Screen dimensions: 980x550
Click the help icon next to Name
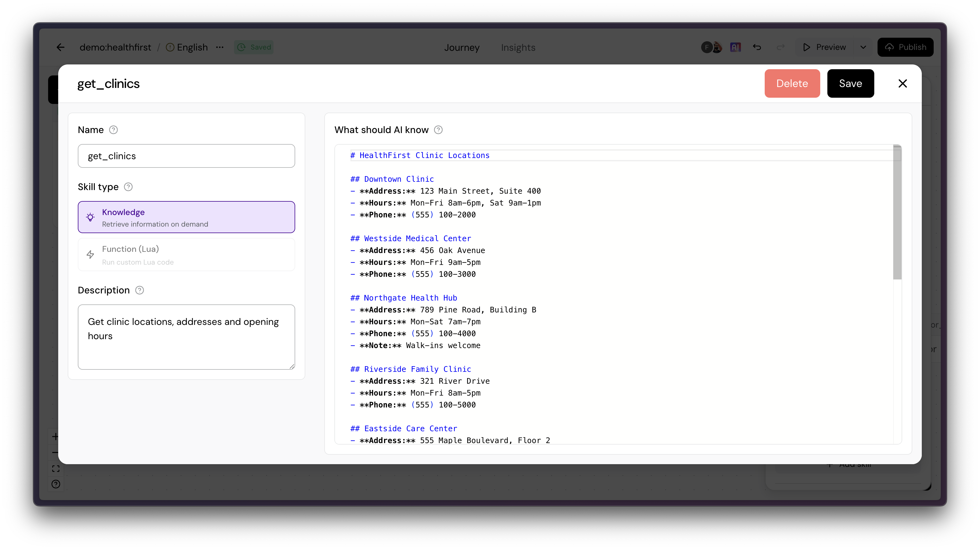click(x=113, y=130)
